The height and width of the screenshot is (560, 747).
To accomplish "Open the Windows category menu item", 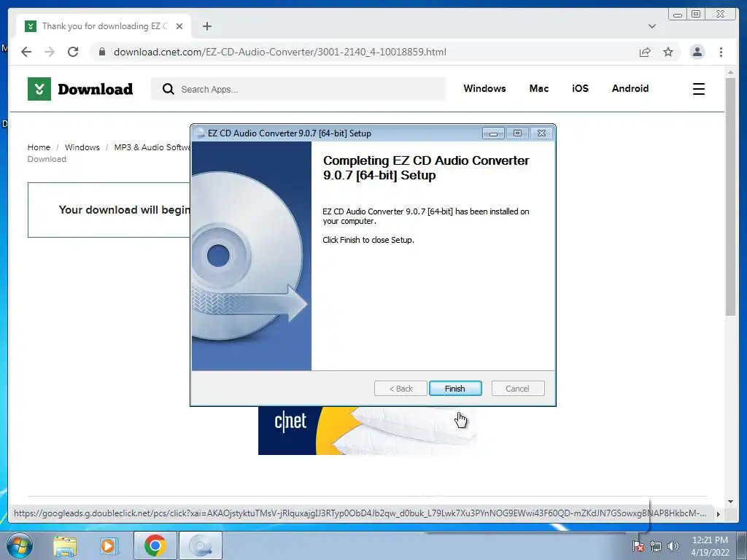I will (484, 88).
